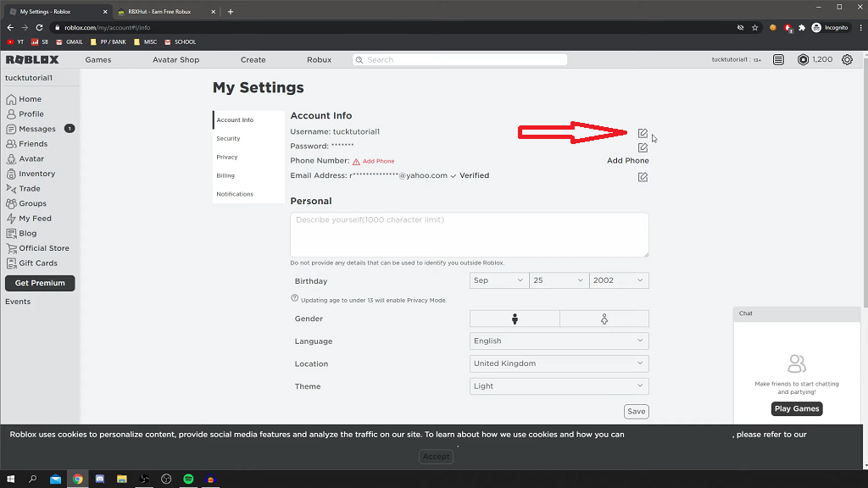This screenshot has width=868, height=488.
Task: Select the Account Info settings tab
Action: coord(248,120)
